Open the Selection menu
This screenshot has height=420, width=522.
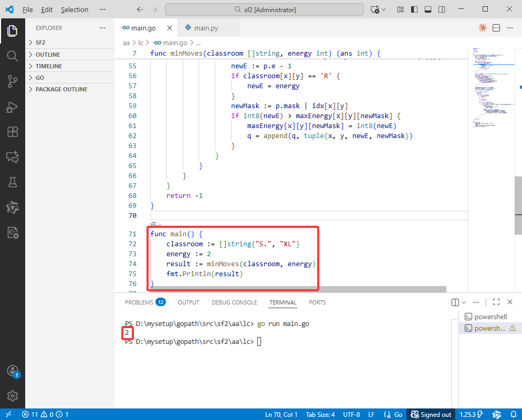tap(75, 9)
